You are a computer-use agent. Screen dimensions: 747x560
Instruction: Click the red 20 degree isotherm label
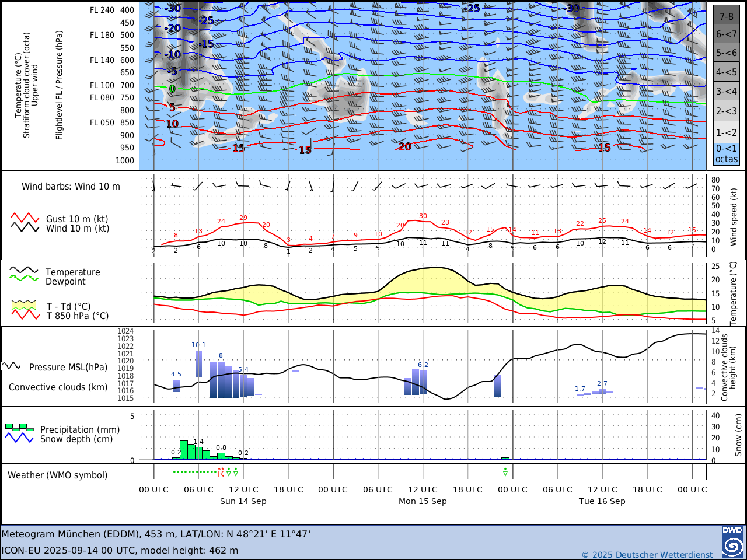[x=405, y=147]
